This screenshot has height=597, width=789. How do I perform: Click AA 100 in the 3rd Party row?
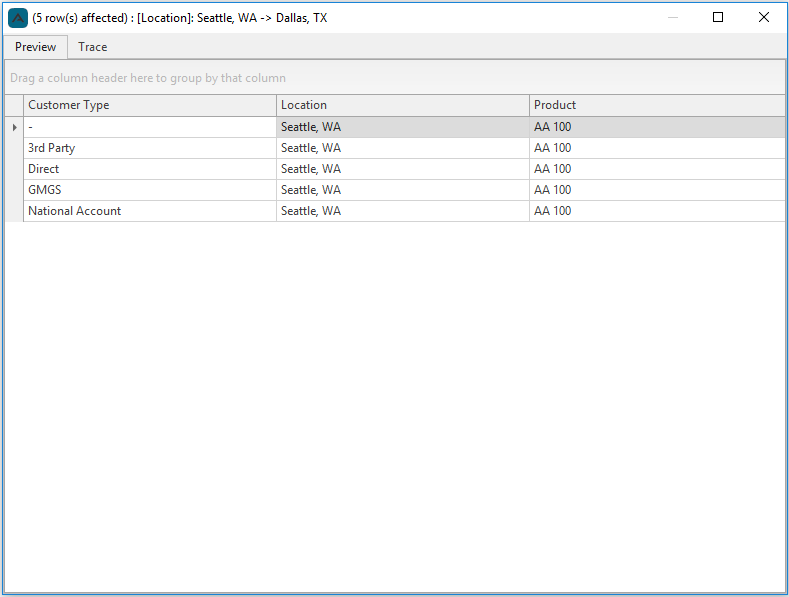click(x=657, y=148)
